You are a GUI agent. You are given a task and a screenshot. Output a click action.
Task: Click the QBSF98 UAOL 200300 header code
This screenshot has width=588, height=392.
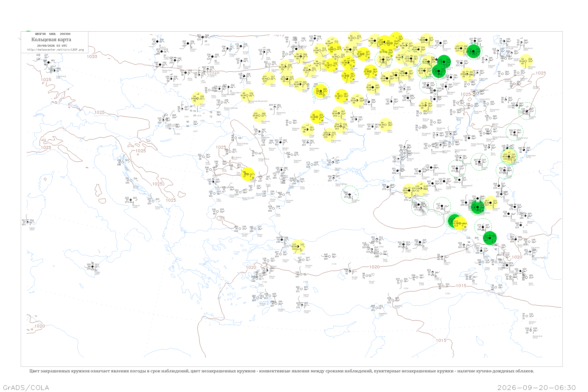point(53,34)
